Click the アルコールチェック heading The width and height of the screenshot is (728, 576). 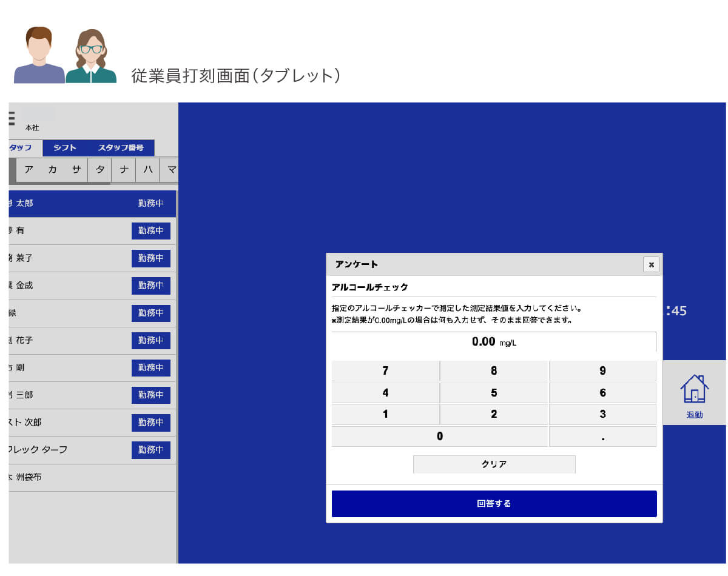[370, 287]
